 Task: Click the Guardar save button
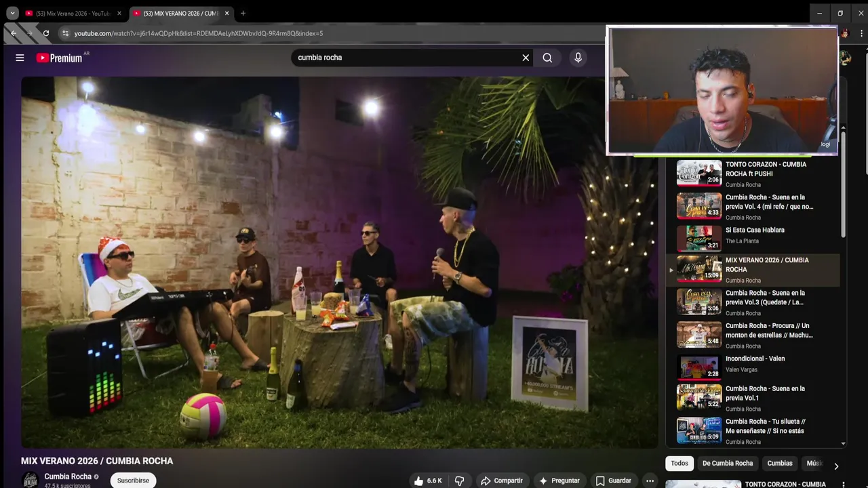(x=614, y=481)
